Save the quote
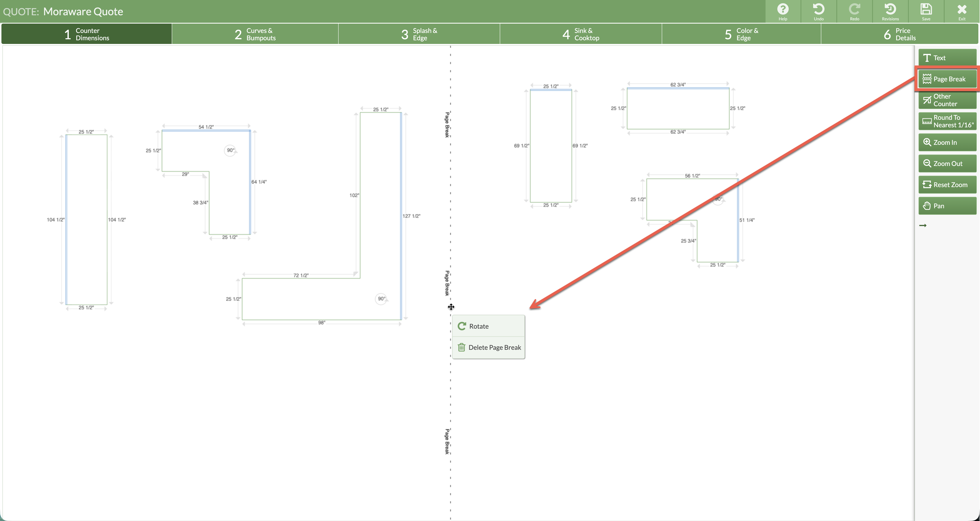980x521 pixels. (x=926, y=11)
